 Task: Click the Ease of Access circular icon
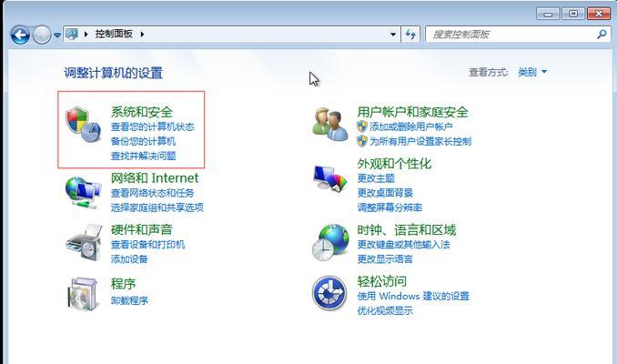329,293
